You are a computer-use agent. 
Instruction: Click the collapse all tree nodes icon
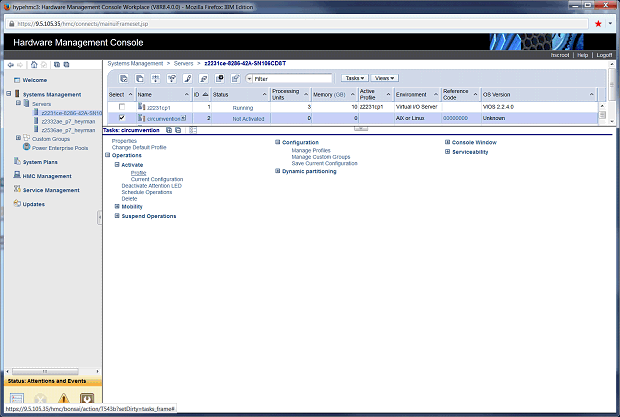click(66, 65)
